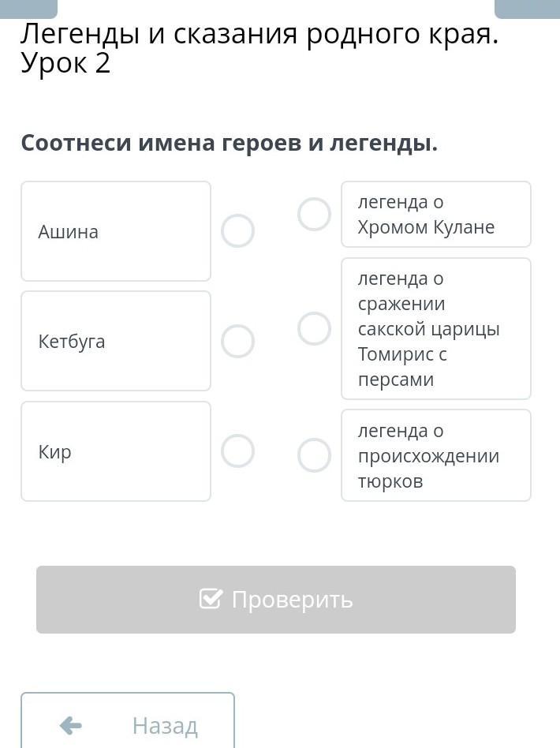Mark the circle beside происхождении тюрков legend
Image resolution: width=560 pixels, height=748 pixels.
click(314, 455)
